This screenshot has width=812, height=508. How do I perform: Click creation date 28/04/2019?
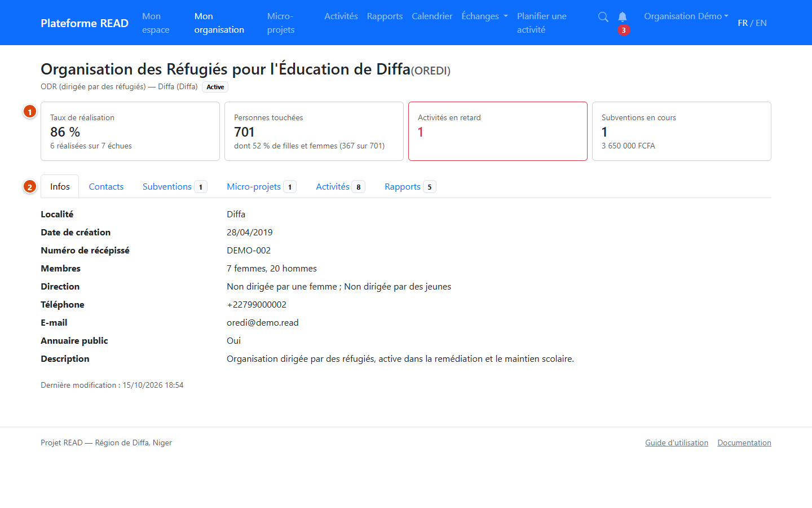(250, 233)
